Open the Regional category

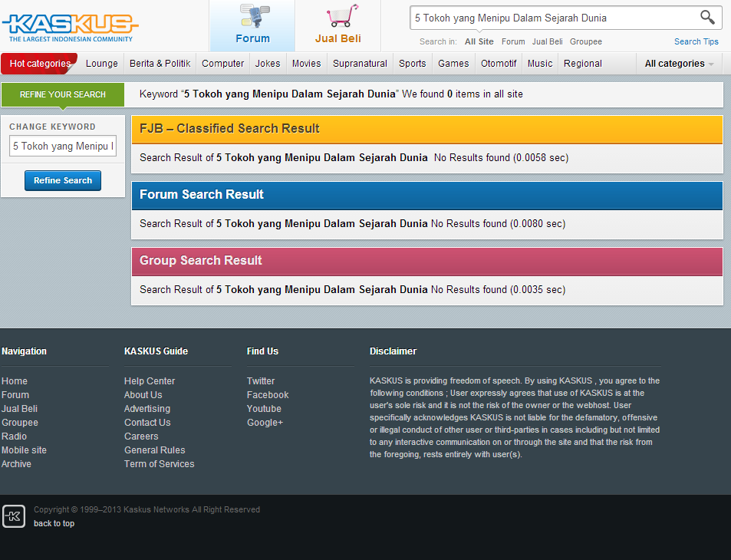(583, 64)
